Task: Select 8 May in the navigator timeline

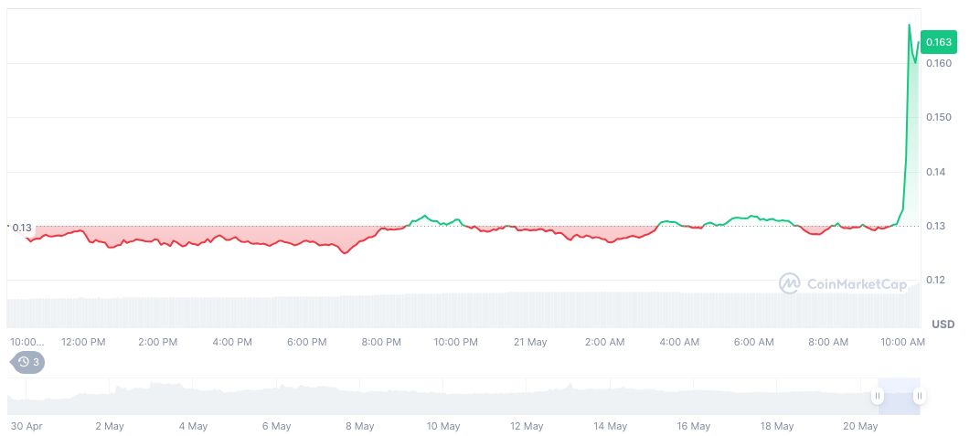Action: click(359, 426)
